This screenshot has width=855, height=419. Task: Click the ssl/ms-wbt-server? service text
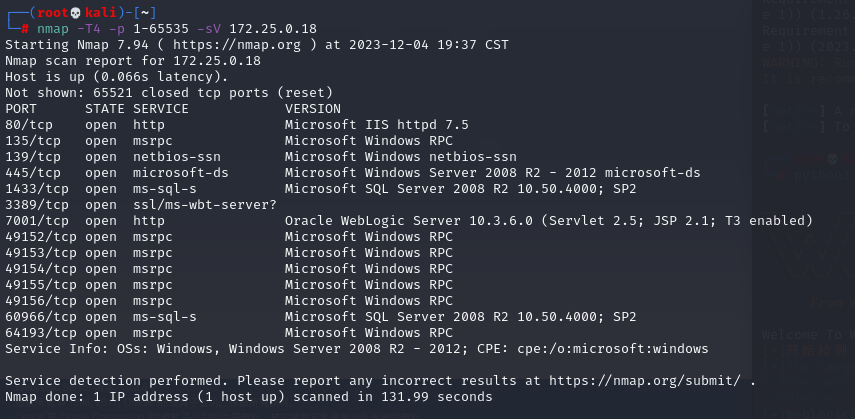204,205
